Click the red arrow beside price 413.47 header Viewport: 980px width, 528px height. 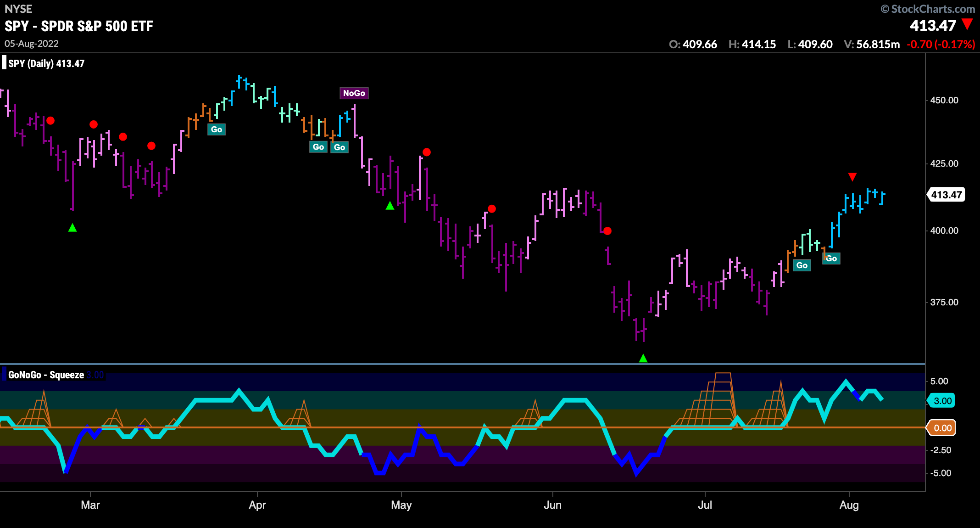(968, 24)
